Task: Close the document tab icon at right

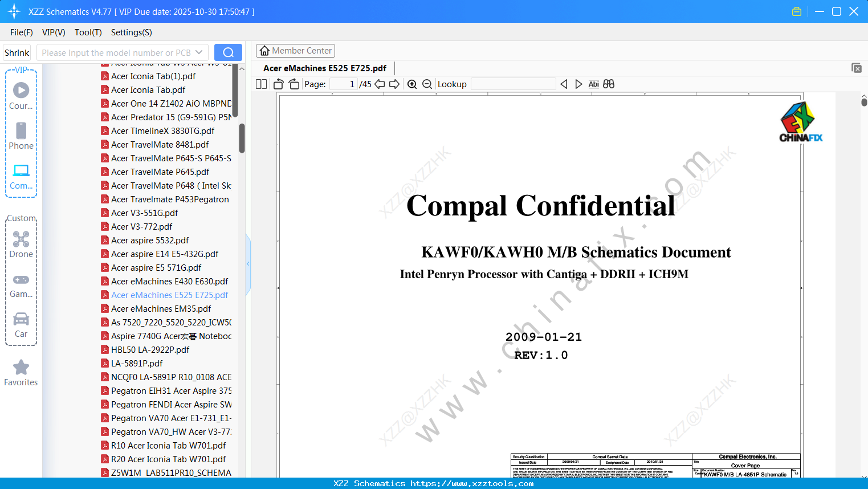Action: pyautogui.click(x=856, y=68)
